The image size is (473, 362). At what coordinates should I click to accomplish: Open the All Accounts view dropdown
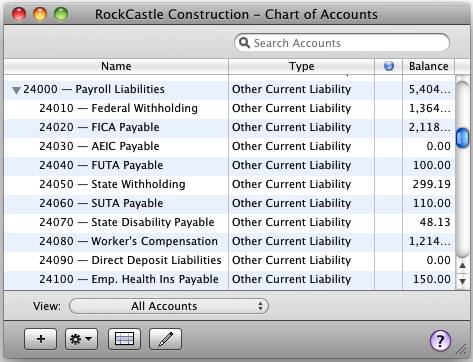pyautogui.click(x=169, y=306)
